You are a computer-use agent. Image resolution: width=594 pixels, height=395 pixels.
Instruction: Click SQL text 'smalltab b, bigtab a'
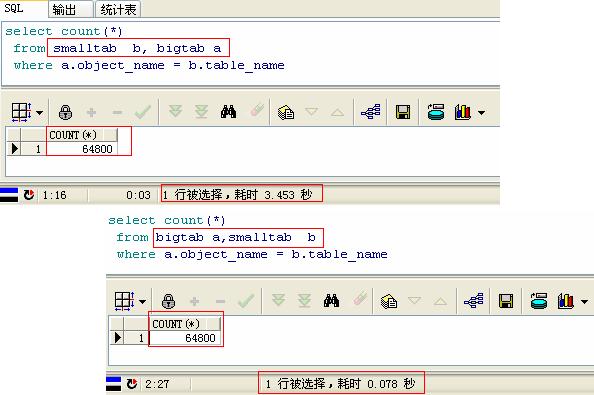coord(137,48)
